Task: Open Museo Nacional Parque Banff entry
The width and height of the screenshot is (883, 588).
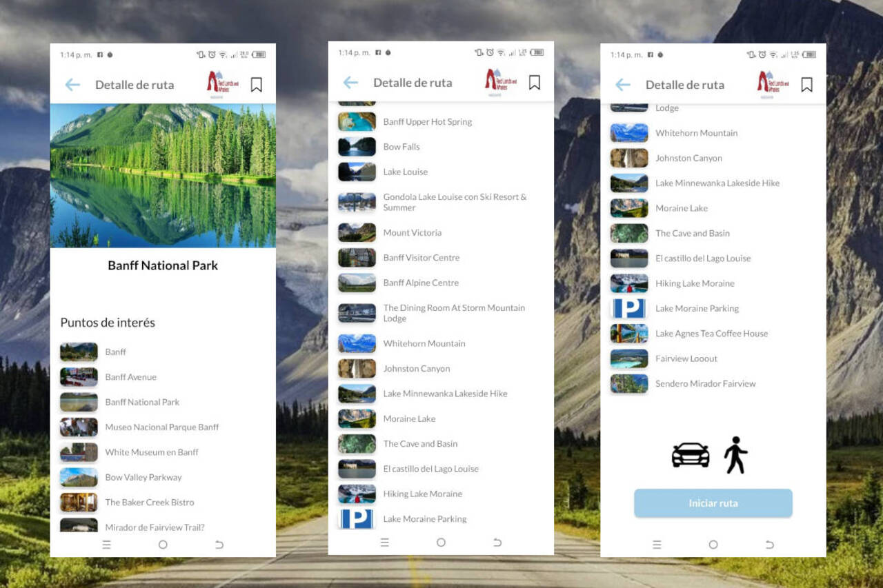Action: point(161,427)
